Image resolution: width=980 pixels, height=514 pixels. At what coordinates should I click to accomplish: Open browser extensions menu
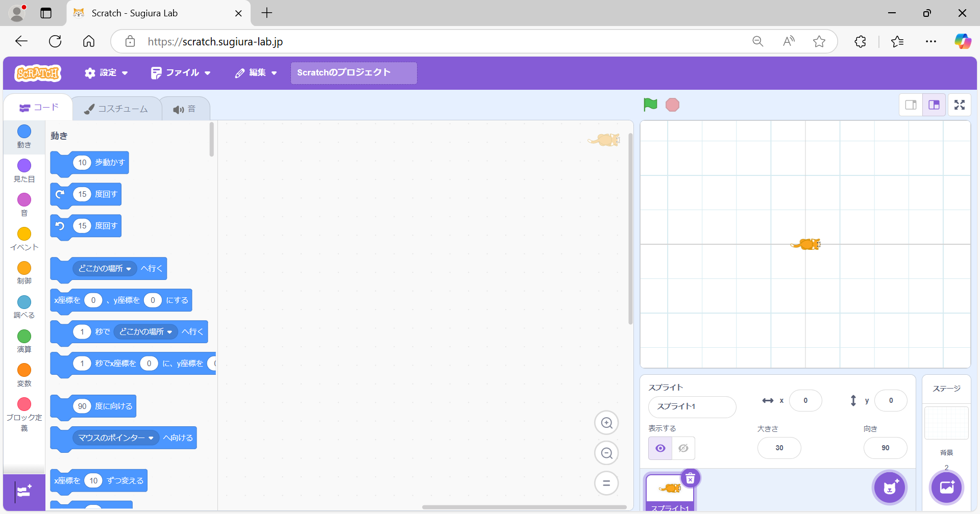[860, 41]
